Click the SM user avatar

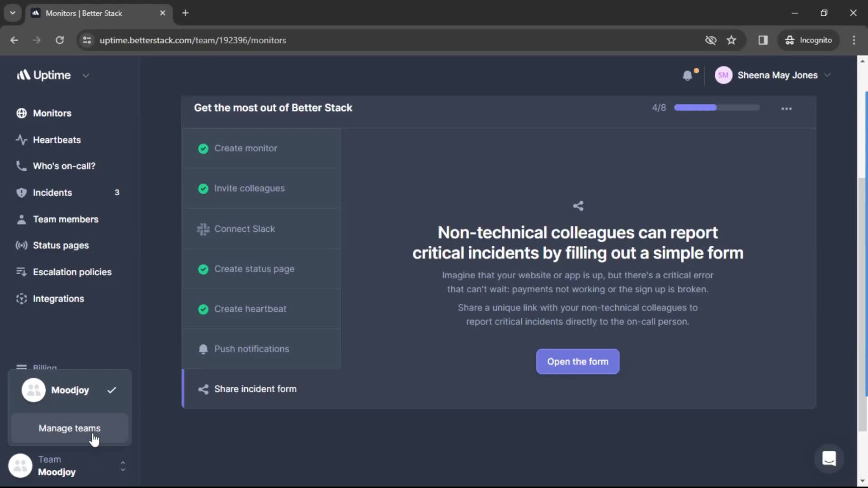click(723, 75)
